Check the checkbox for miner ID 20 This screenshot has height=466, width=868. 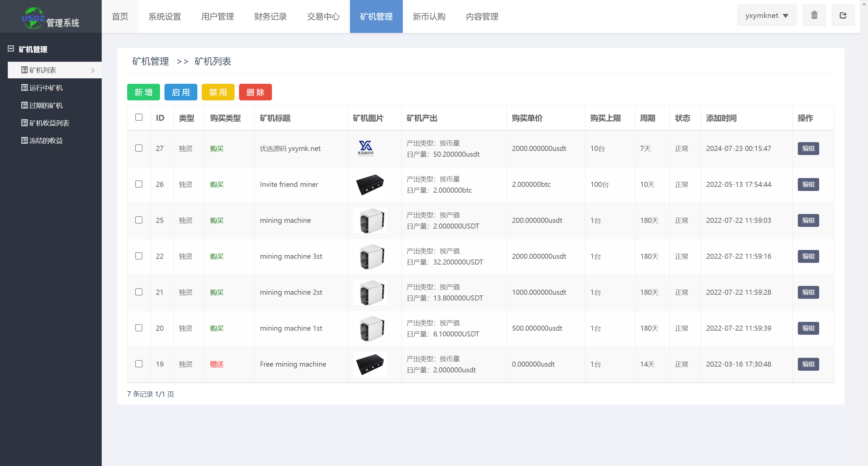139,328
